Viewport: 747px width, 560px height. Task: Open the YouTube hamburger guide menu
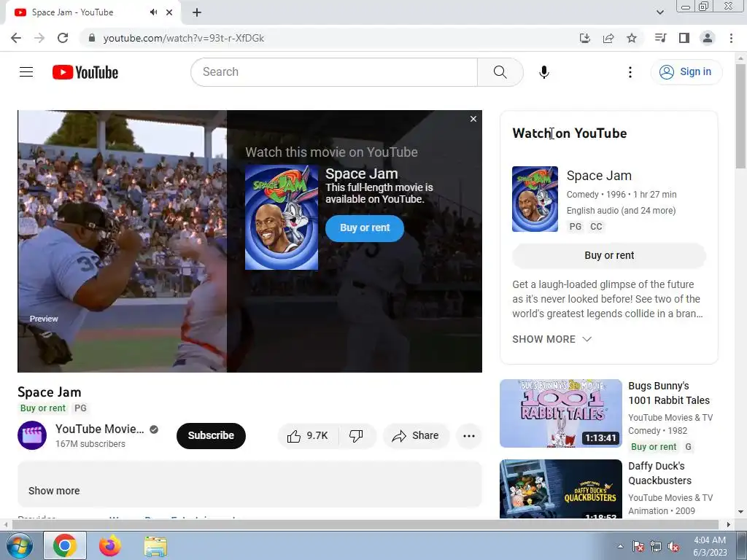pyautogui.click(x=26, y=72)
